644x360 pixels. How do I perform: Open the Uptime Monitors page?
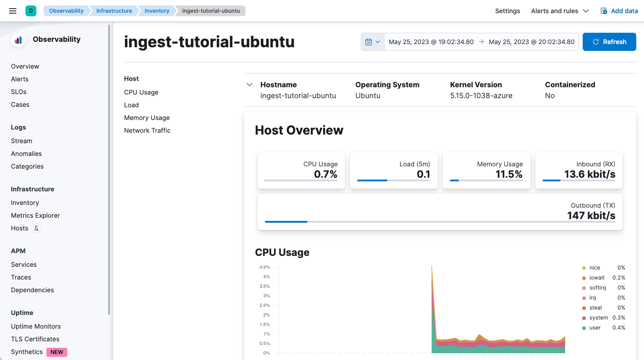[35, 326]
